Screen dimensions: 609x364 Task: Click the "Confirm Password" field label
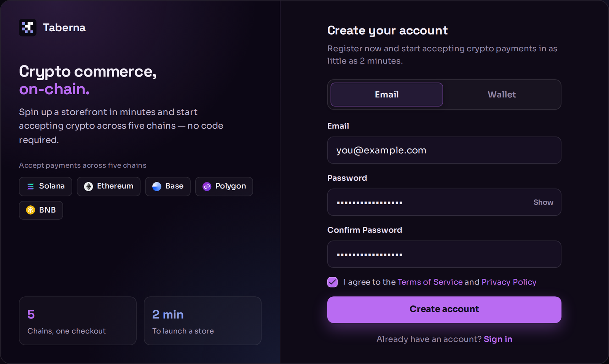[365, 230]
